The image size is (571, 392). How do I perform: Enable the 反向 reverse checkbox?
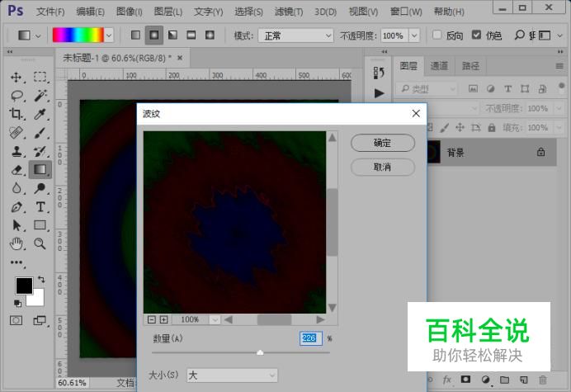[x=437, y=35]
